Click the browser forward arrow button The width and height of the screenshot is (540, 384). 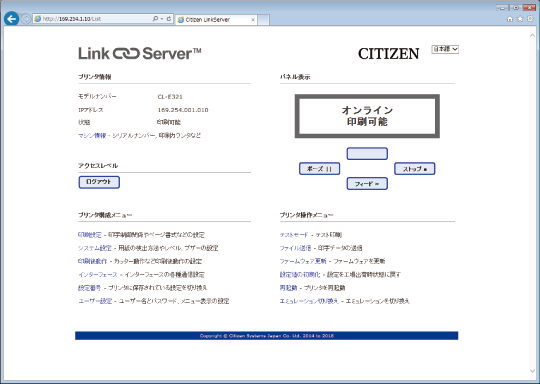coord(26,19)
